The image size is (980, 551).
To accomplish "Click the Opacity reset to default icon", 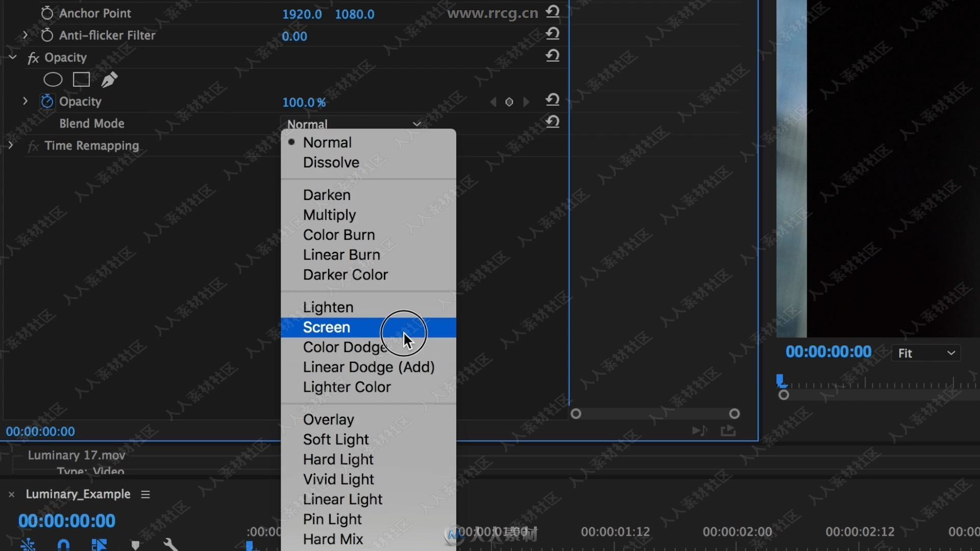I will [x=553, y=101].
